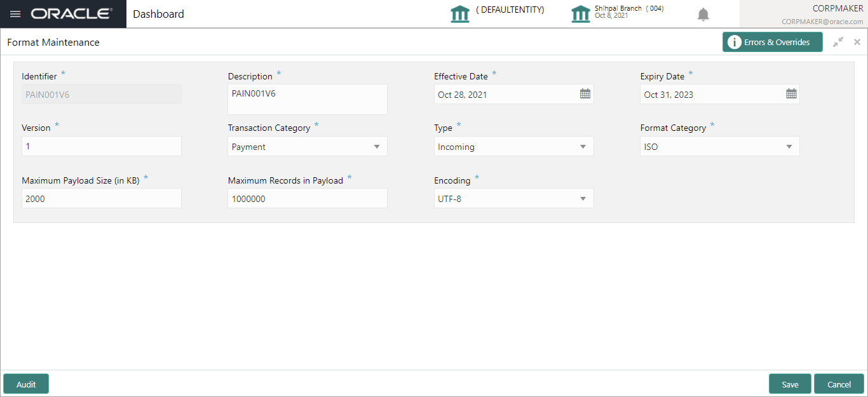Open Expiry Date calendar picker
The width and height of the screenshot is (868, 397).
pyautogui.click(x=791, y=94)
